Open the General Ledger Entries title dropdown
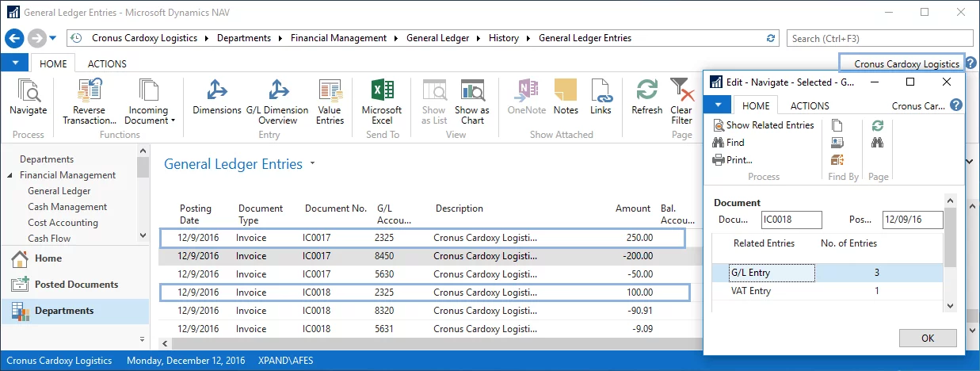Image resolution: width=980 pixels, height=371 pixels. tap(313, 164)
